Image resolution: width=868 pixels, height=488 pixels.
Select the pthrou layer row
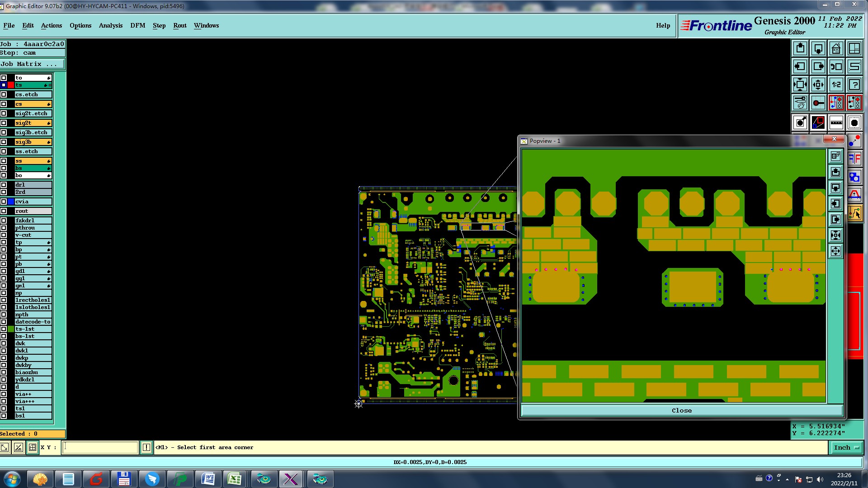(x=33, y=228)
